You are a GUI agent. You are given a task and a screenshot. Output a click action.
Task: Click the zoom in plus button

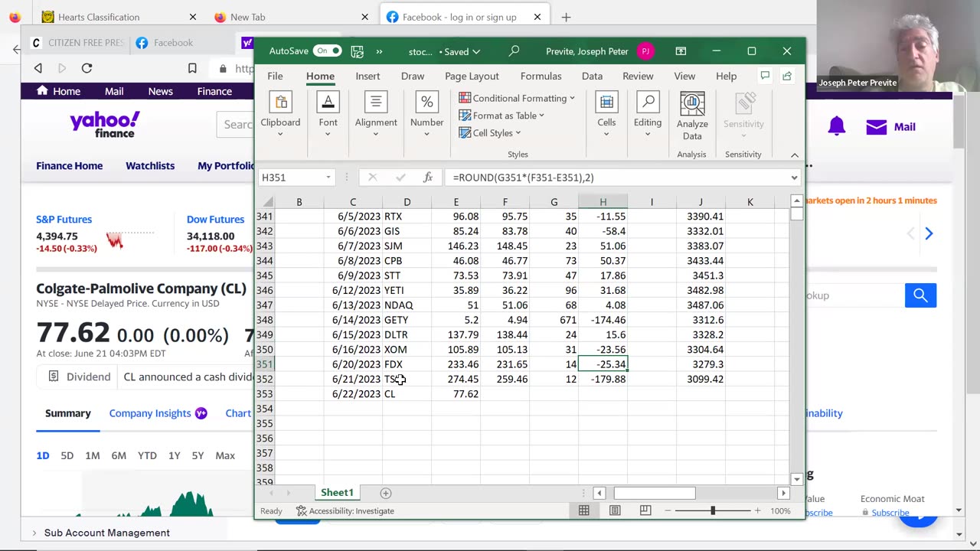tap(757, 511)
